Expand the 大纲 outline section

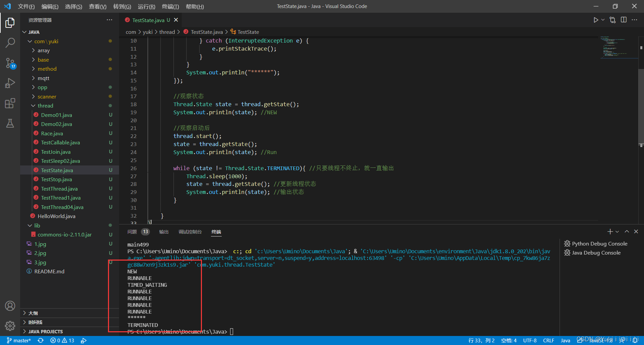69,313
